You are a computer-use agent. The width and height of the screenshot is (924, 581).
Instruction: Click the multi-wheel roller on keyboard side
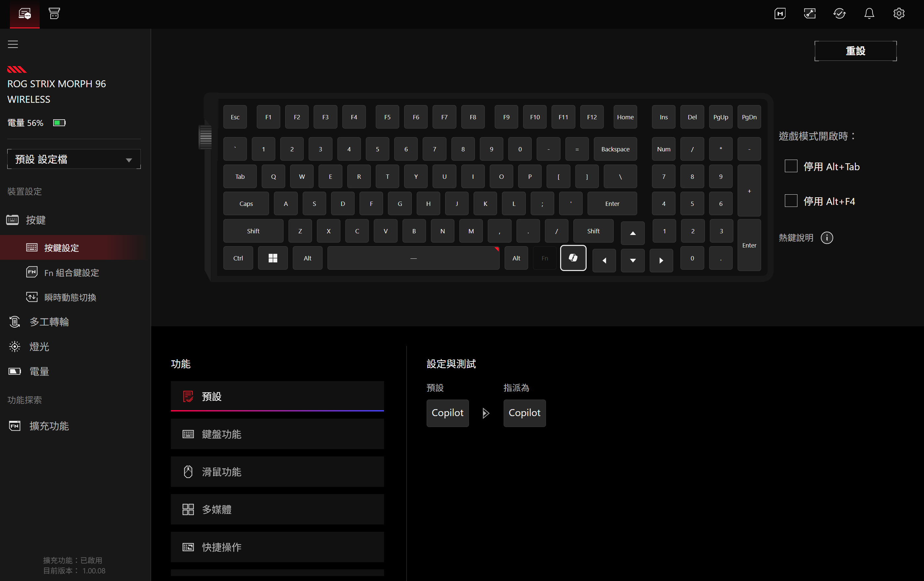[x=205, y=137]
